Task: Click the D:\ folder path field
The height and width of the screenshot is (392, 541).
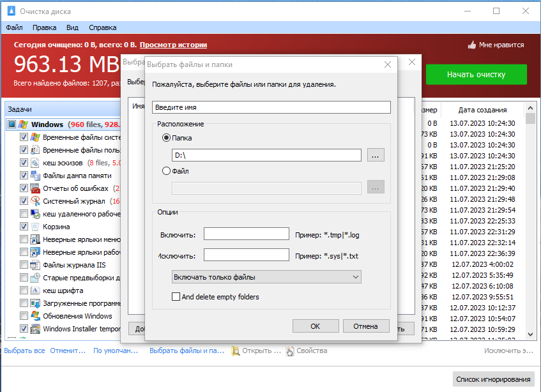Action: [266, 155]
